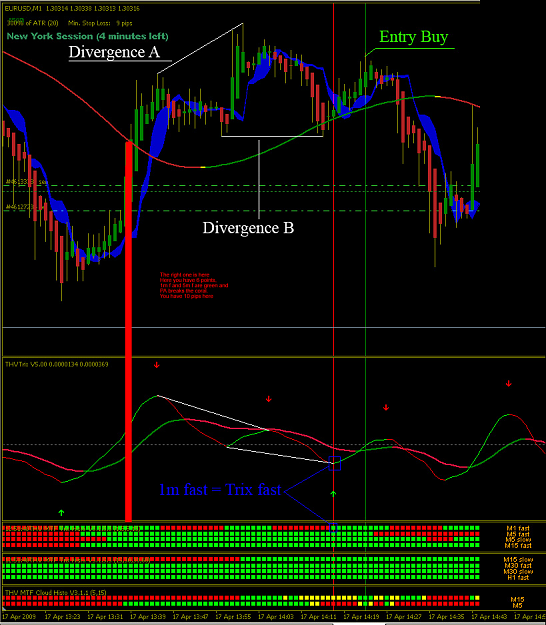Select the 'M30 slow' histogram row label
This screenshot has height=625, width=546.
pos(518,572)
